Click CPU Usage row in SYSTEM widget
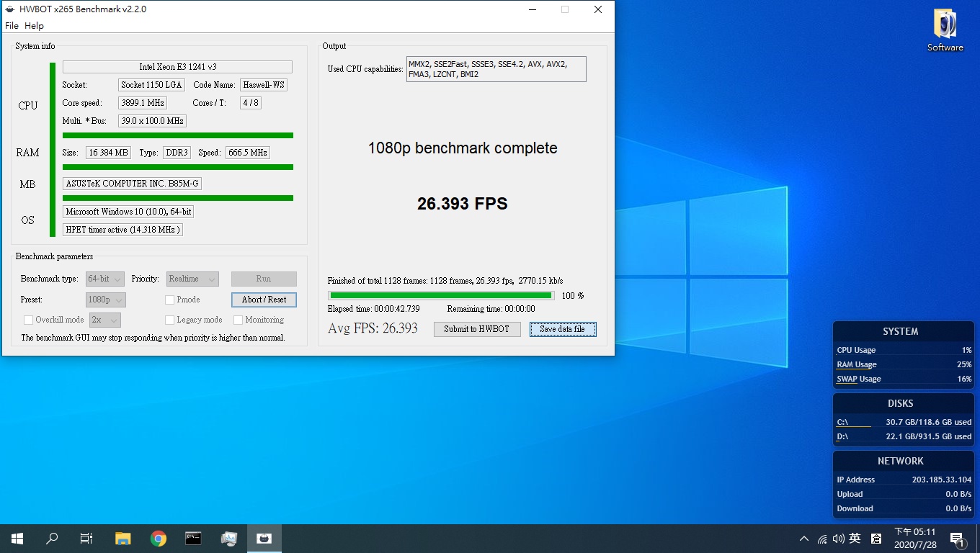Image resolution: width=980 pixels, height=553 pixels. (x=904, y=350)
